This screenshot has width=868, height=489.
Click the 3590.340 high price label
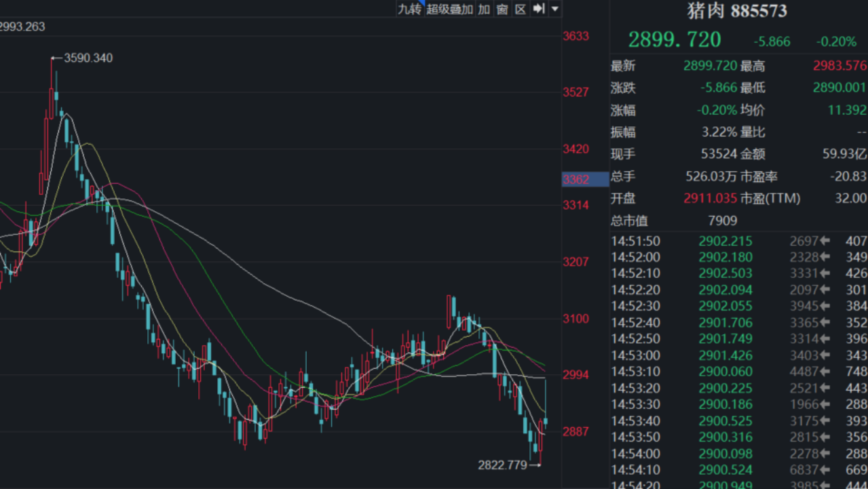(x=88, y=58)
